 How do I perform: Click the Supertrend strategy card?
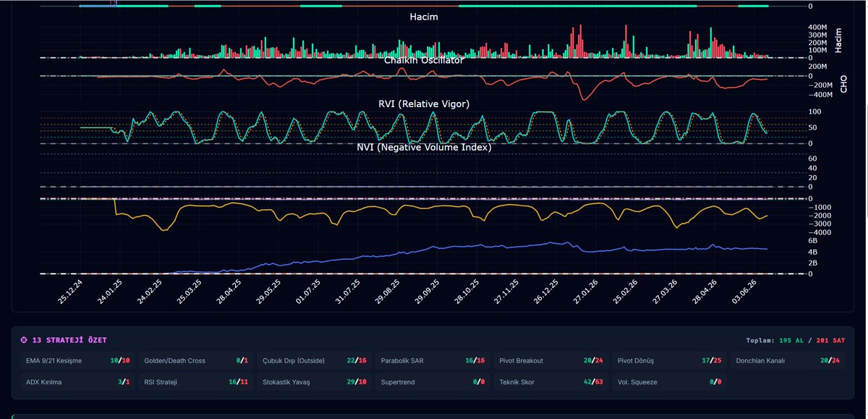tap(433, 381)
